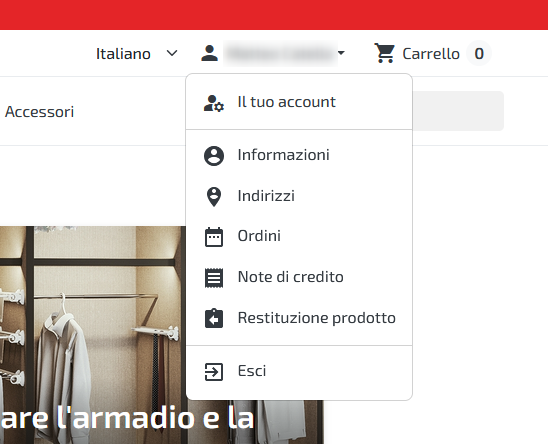Screen dimensions: 548x444
Task: Select Il tuo account menu entry
Action: [x=299, y=102]
